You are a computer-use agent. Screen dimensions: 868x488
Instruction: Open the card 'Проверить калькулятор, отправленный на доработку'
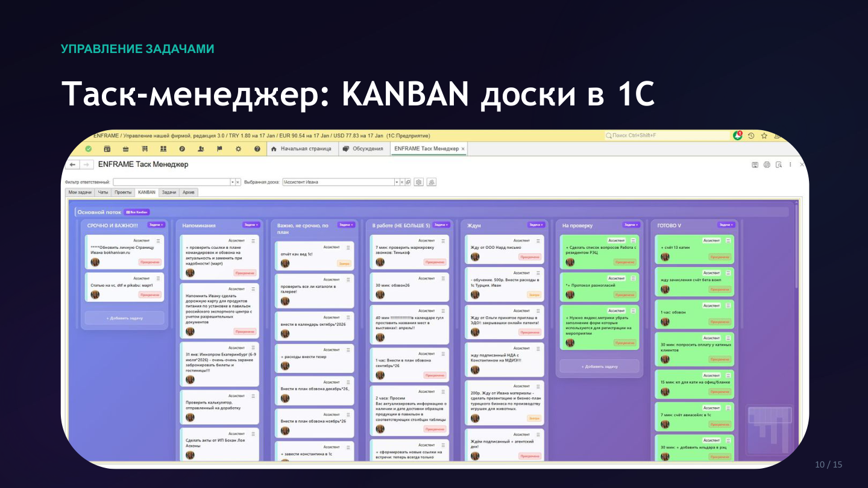[219, 407]
